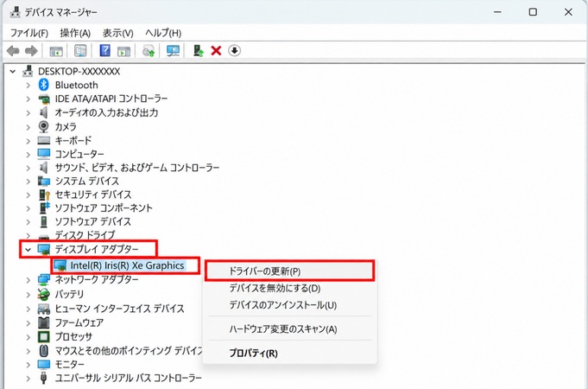Expand the Bluetooth category

click(x=28, y=86)
